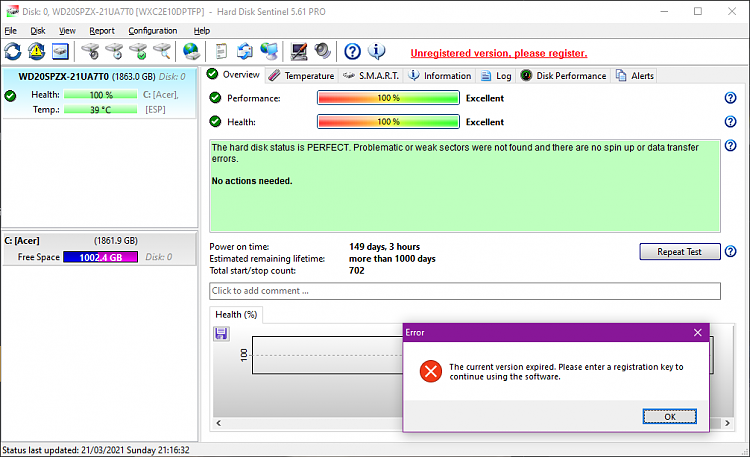Click help icon next to Performance bar
750x457 pixels.
(x=730, y=98)
